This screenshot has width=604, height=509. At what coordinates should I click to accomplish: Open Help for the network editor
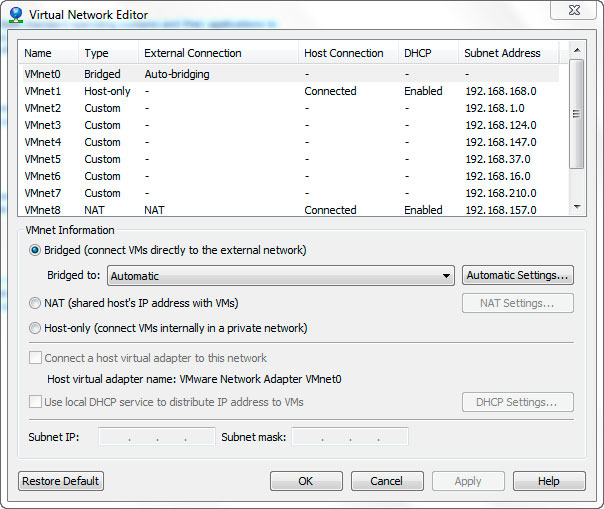pyautogui.click(x=549, y=481)
